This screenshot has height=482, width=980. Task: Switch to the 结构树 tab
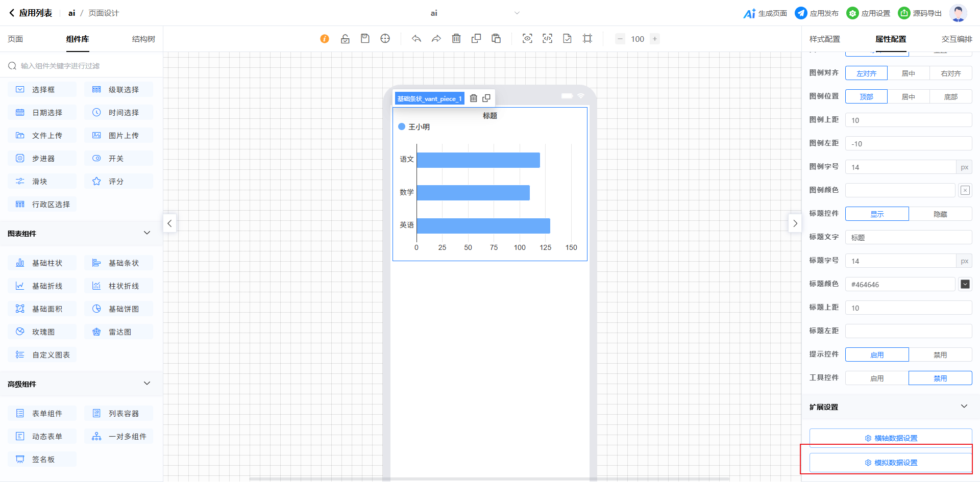click(143, 39)
